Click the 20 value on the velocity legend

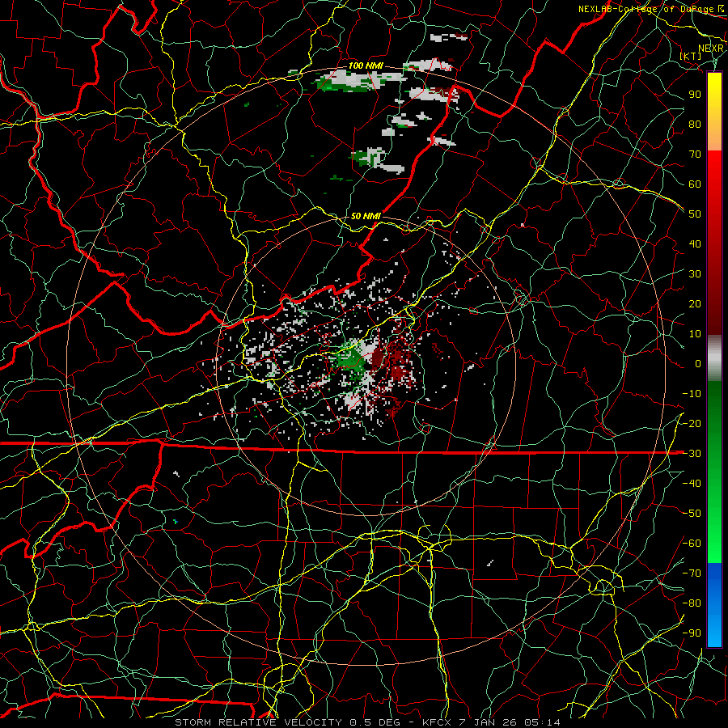tap(695, 303)
